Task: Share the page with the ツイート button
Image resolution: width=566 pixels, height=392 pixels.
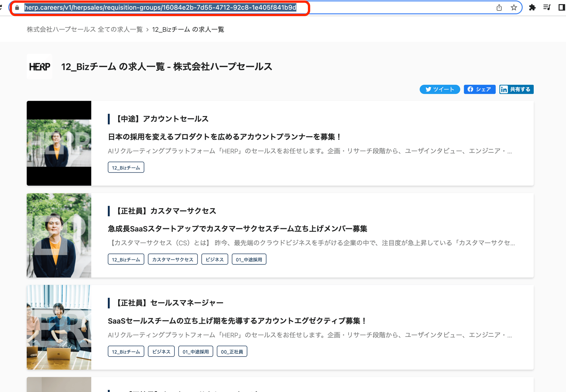Action: pos(440,89)
